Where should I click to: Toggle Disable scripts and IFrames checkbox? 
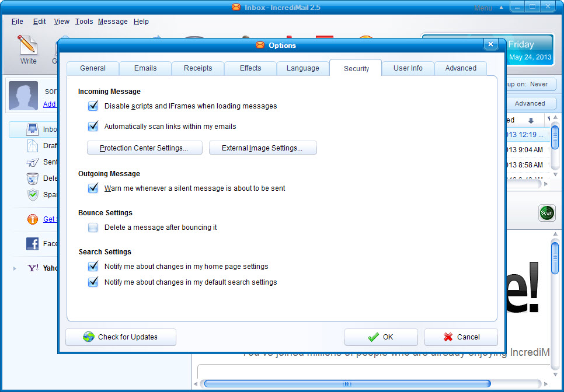pos(93,106)
